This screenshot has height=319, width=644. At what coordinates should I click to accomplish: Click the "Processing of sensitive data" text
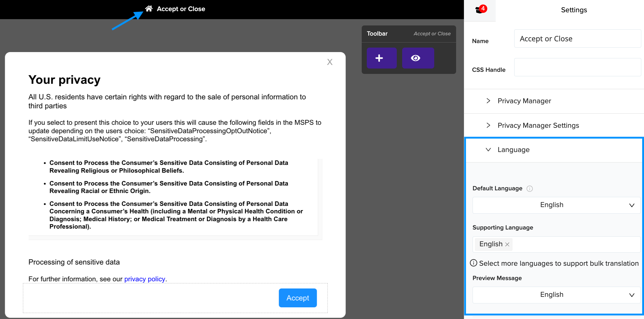click(74, 262)
